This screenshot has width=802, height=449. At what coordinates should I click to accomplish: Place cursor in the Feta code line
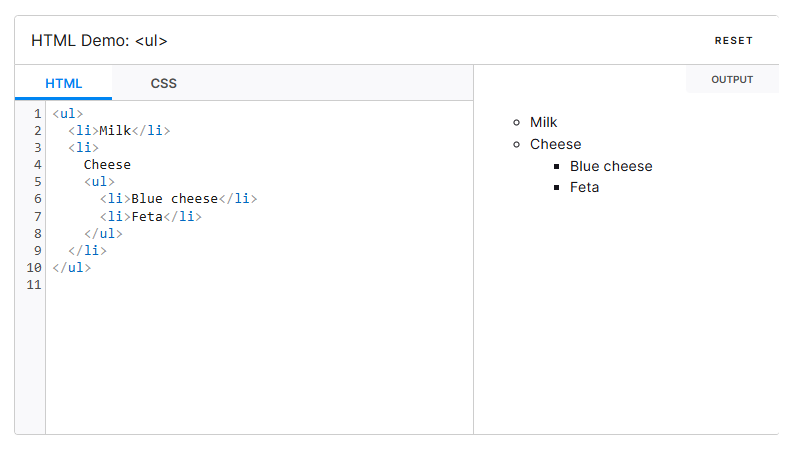pos(151,216)
